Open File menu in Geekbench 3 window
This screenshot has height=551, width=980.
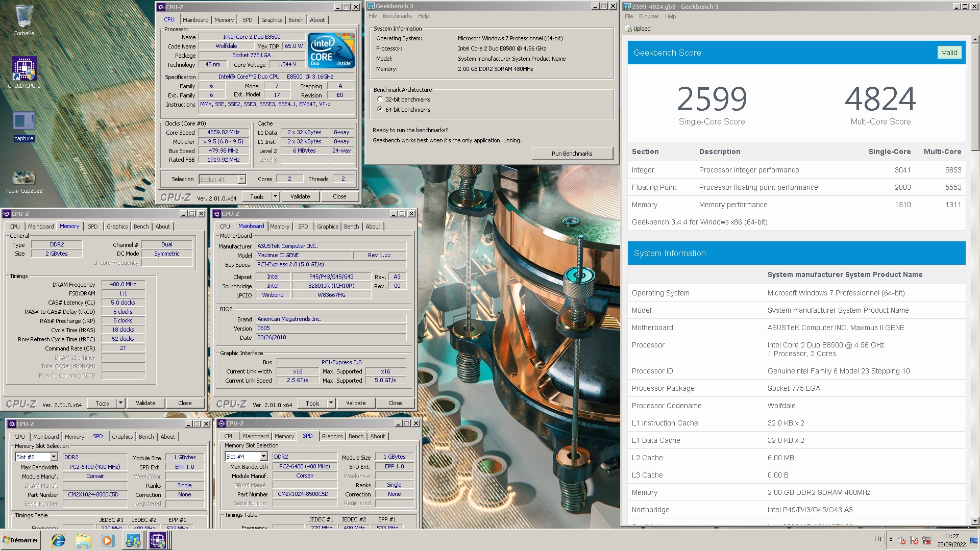(x=373, y=16)
